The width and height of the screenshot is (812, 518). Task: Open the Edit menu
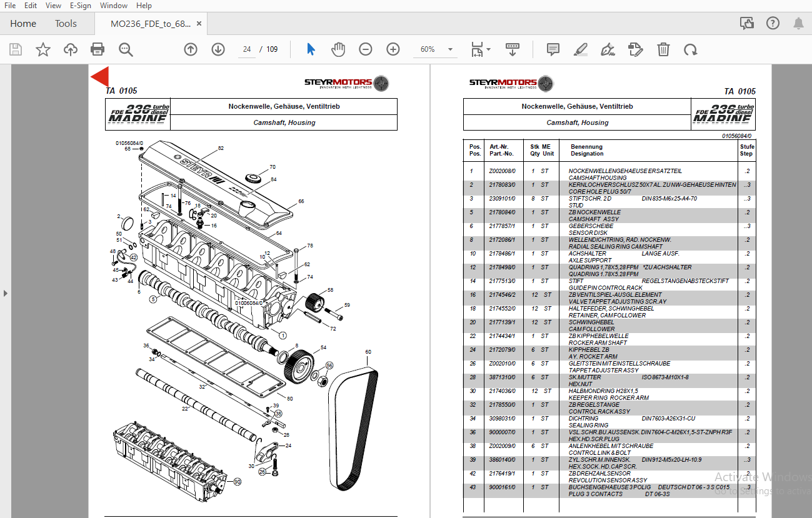click(x=31, y=6)
